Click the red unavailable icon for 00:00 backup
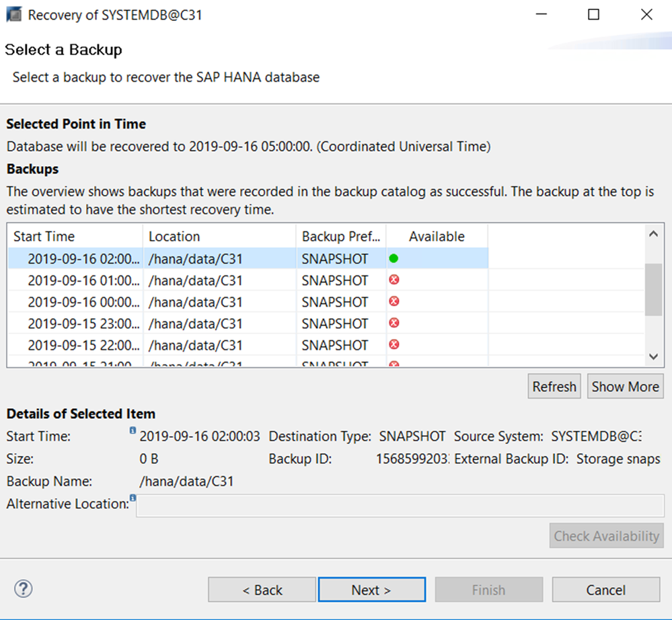 point(394,301)
